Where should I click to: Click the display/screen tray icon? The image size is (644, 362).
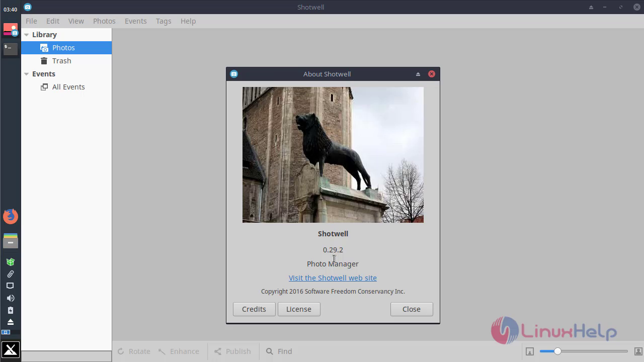(11, 286)
